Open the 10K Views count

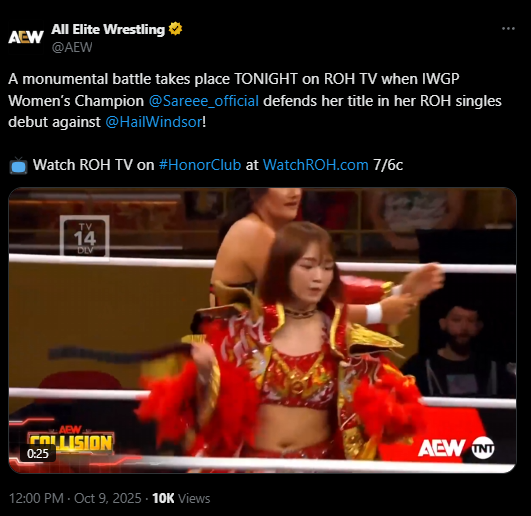tap(181, 498)
